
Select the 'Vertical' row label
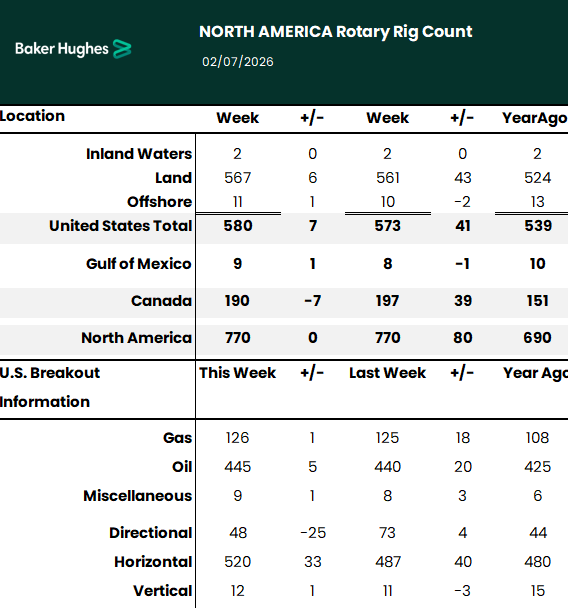[x=162, y=591]
